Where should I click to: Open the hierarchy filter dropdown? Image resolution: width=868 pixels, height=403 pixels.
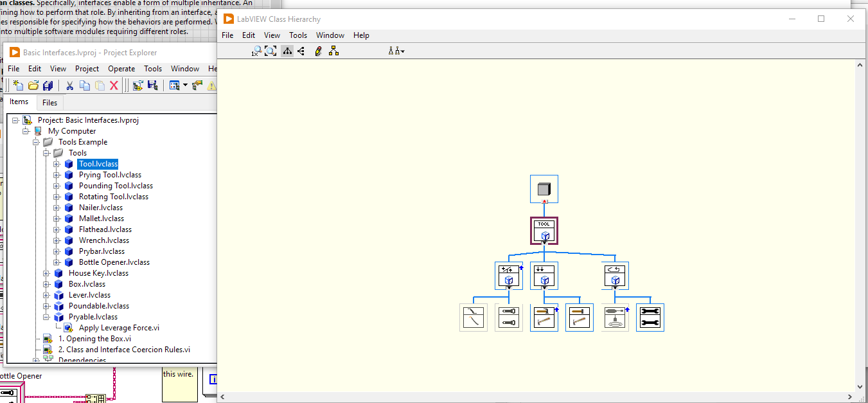pyautogui.click(x=396, y=51)
